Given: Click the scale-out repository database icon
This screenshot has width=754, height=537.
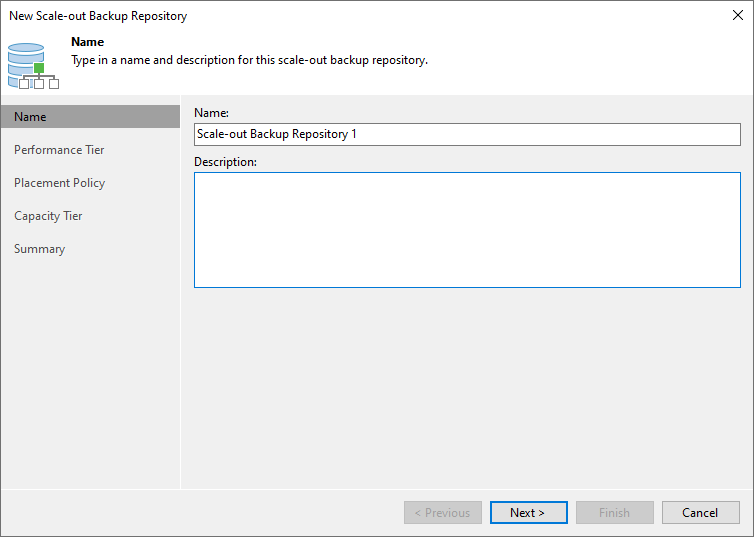Looking at the screenshot, I should [30, 64].
